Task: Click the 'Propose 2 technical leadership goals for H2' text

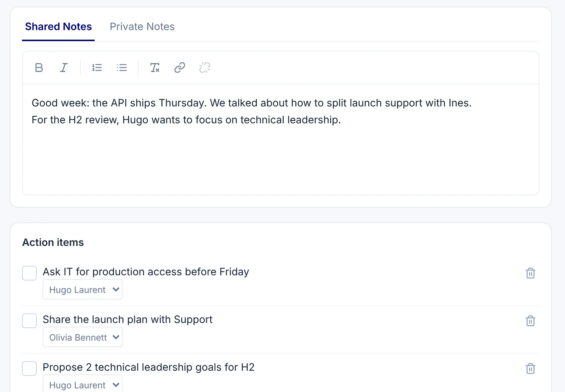Action: 149,367
